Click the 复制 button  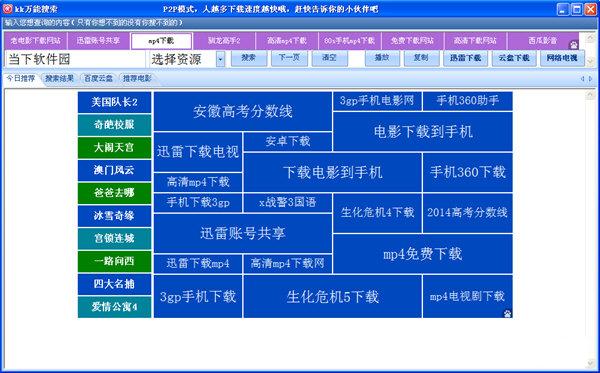(421, 58)
